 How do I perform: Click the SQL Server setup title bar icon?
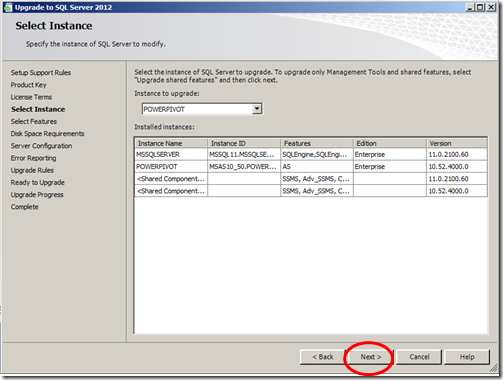(8, 7)
